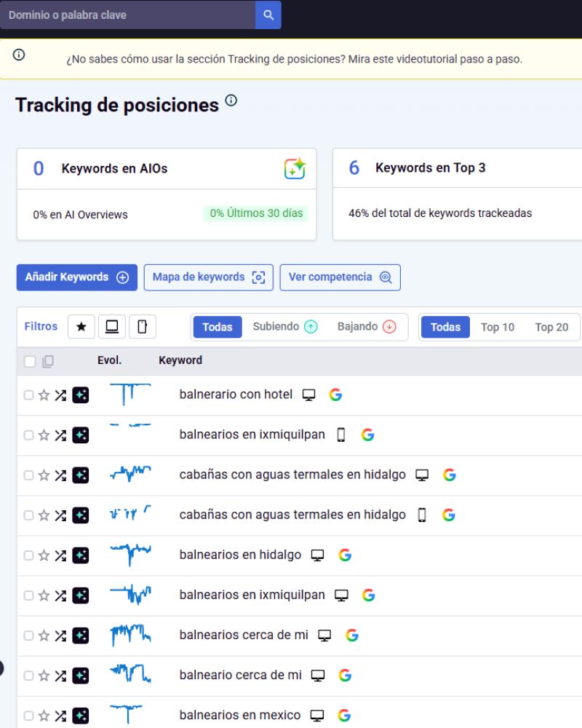
Task: Toggle the select-all checkbox in table header
Action: click(x=30, y=361)
